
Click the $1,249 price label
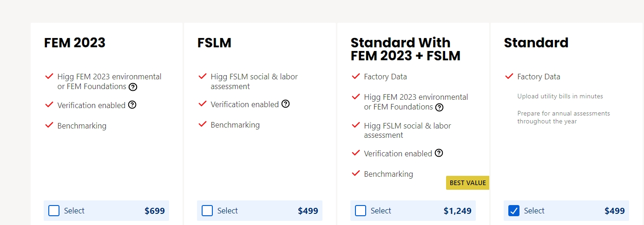(x=457, y=211)
